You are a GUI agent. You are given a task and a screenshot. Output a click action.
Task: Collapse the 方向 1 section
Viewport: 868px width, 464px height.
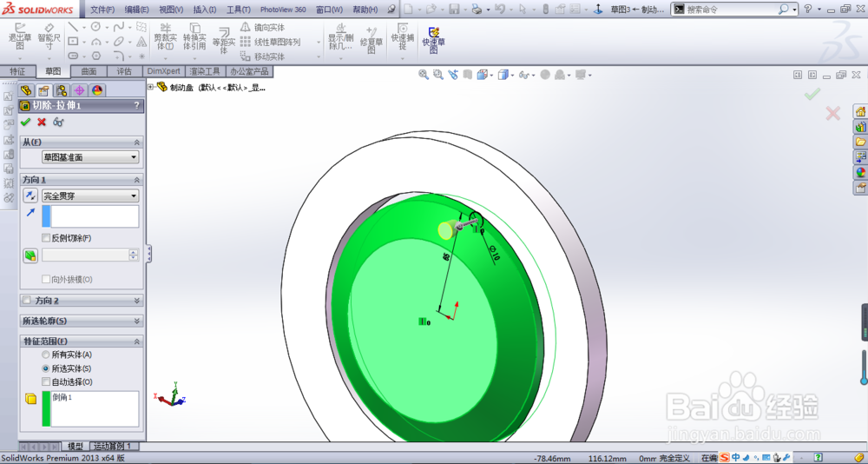[137, 180]
